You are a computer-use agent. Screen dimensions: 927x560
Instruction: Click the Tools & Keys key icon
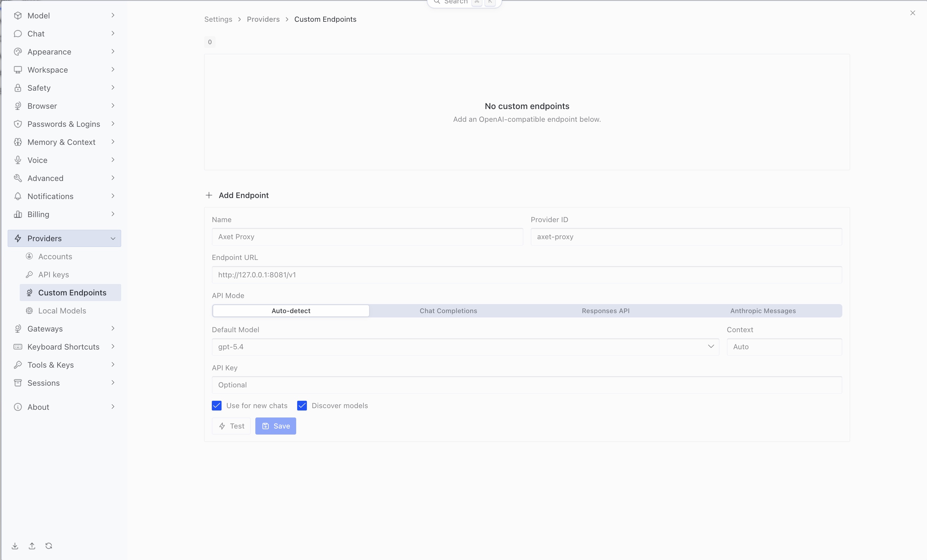click(18, 364)
